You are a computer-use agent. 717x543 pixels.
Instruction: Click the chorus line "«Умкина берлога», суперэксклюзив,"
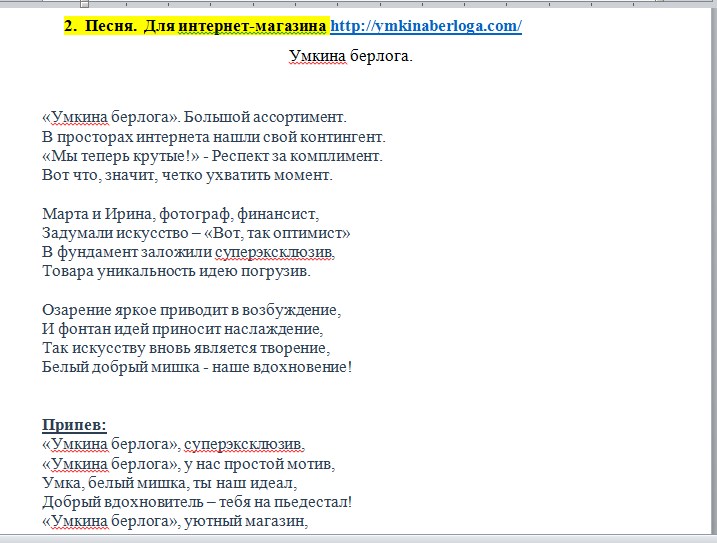(173, 444)
